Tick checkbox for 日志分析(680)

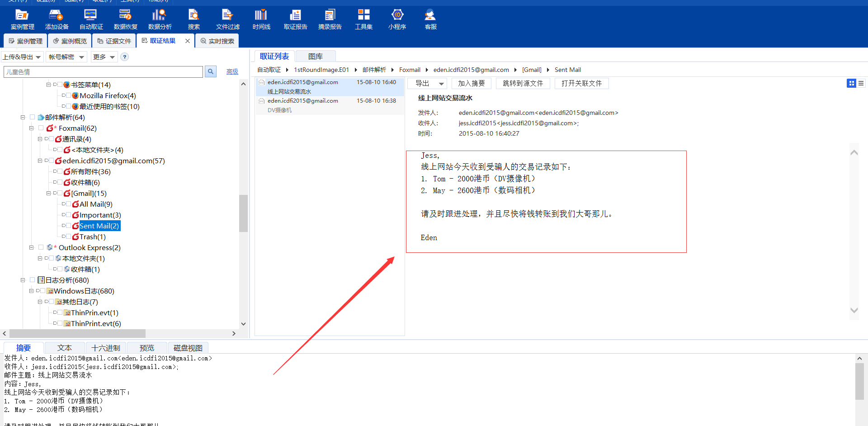(32, 280)
